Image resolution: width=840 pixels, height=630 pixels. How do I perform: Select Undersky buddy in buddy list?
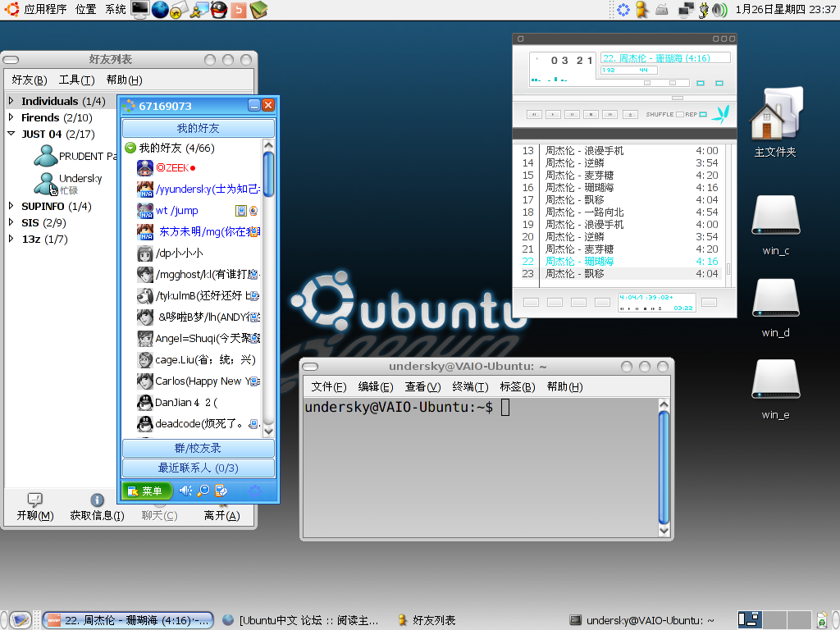(x=67, y=183)
